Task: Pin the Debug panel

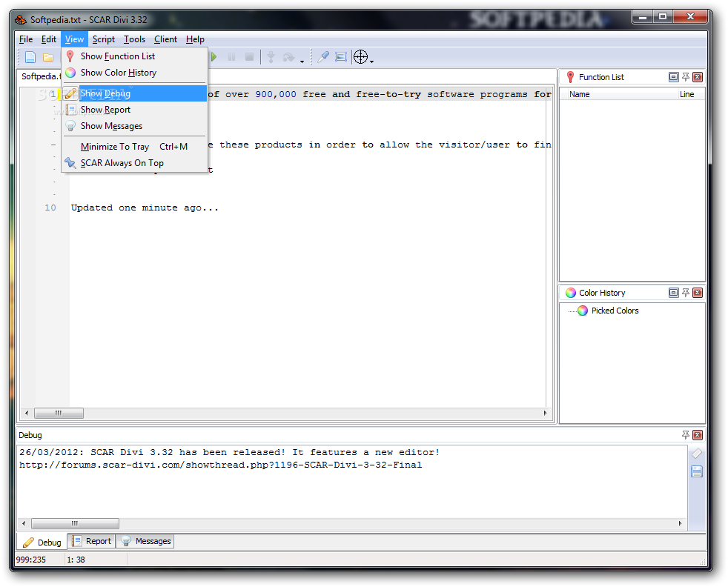Action: [x=686, y=435]
